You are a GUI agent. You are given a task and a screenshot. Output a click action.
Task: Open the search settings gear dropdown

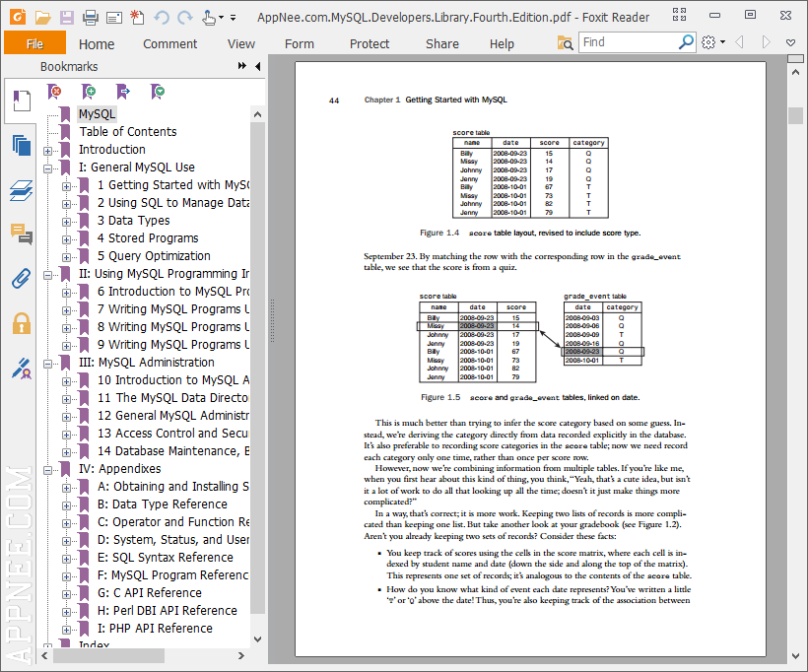(713, 42)
